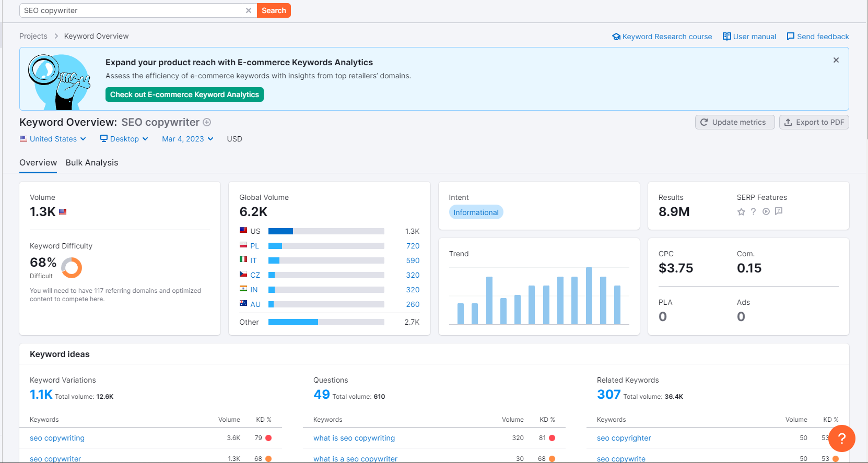Open the Desktop device dropdown

pos(124,139)
